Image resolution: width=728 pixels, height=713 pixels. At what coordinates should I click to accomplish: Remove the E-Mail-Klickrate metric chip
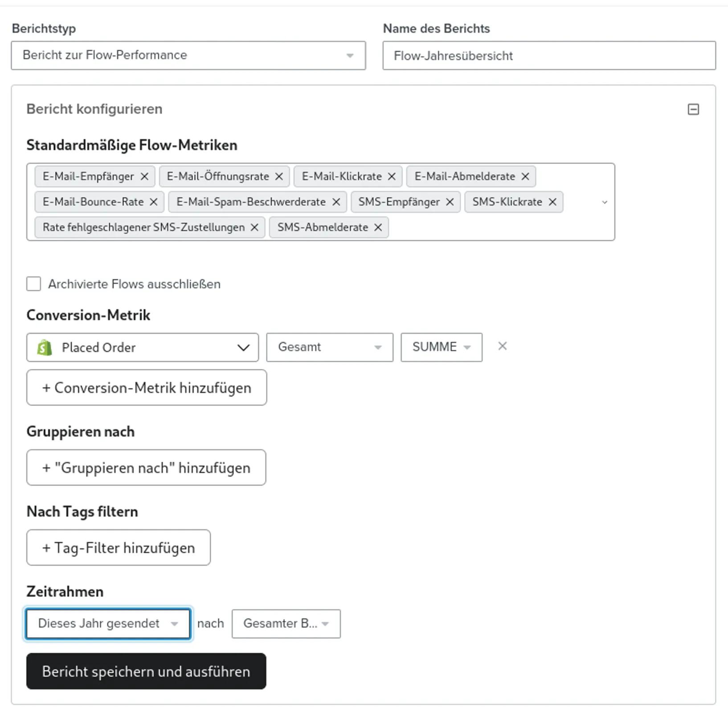pyautogui.click(x=392, y=176)
